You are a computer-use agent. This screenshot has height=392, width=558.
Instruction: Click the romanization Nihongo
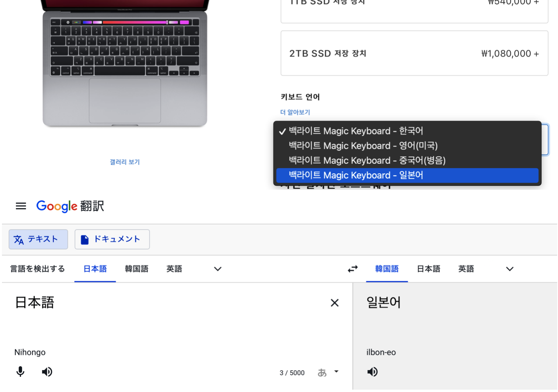30,352
